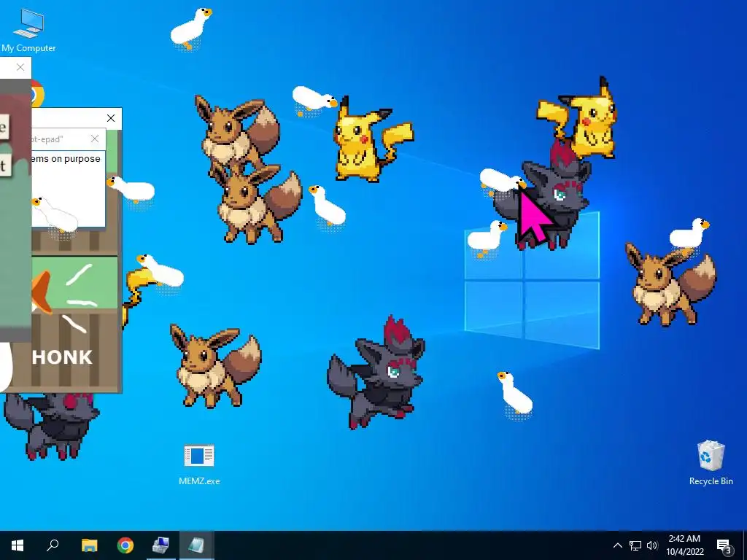Select the MEMZ.exe desktop file
Image resolution: width=747 pixels, height=560 pixels.
tap(199, 464)
